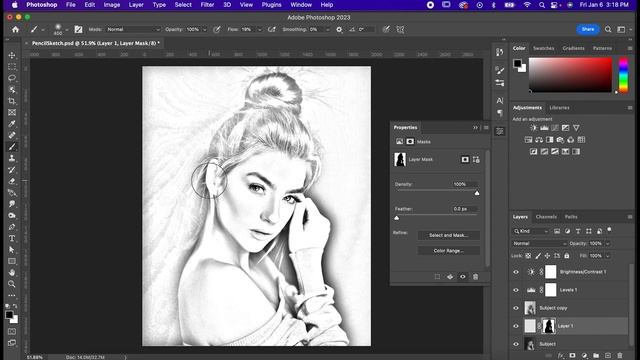Select the Clone Stamp tool
Viewport: 640px width, 360px height.
(x=12, y=158)
